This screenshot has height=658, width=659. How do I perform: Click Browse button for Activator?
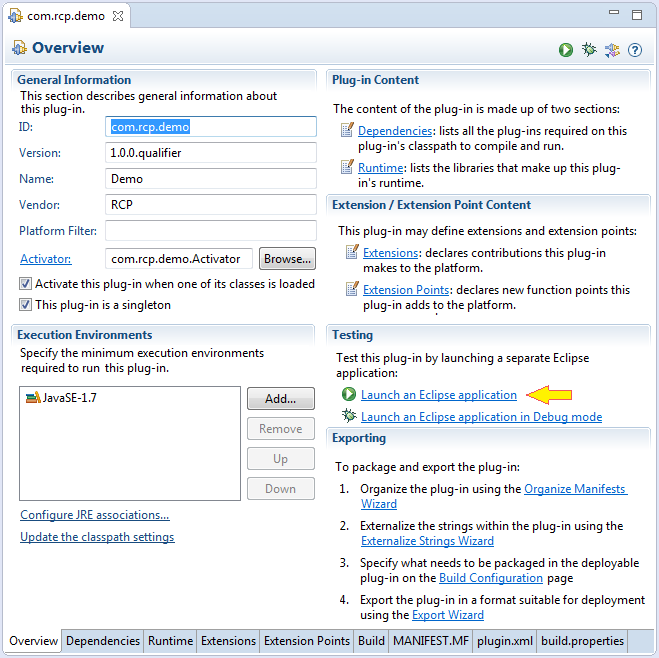pyautogui.click(x=287, y=258)
